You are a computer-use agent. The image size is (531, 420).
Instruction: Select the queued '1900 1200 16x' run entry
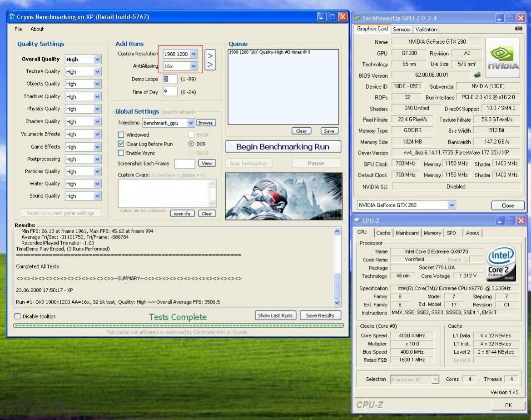[x=269, y=52]
